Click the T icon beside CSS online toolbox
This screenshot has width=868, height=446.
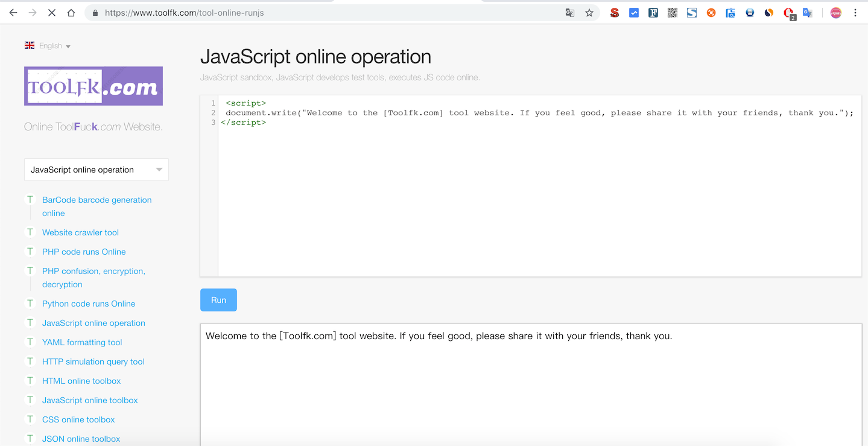[30, 419]
